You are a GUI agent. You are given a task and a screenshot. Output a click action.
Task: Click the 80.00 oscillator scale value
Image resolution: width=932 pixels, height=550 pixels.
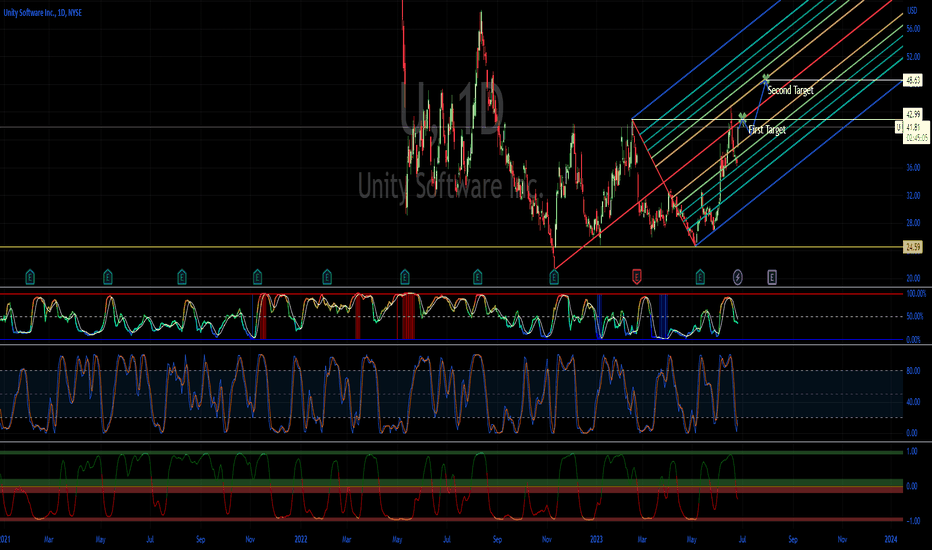[x=913, y=371]
